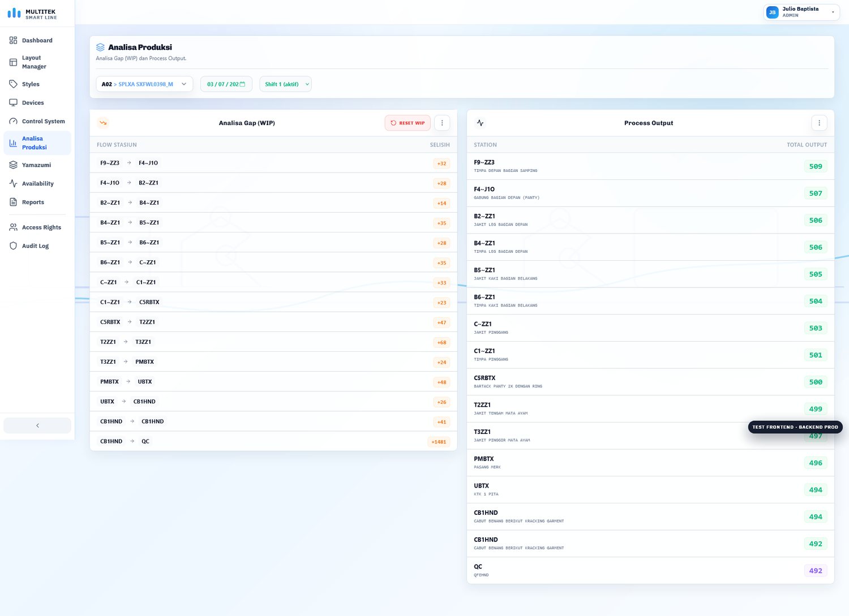The width and height of the screenshot is (849, 616).
Task: Click the RESET WIP button
Action: [408, 123]
